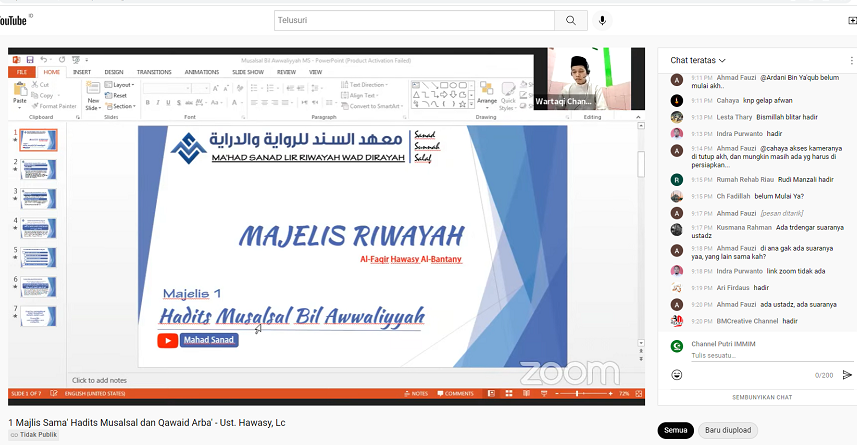Toggle Underline formatting

[x=168, y=102]
